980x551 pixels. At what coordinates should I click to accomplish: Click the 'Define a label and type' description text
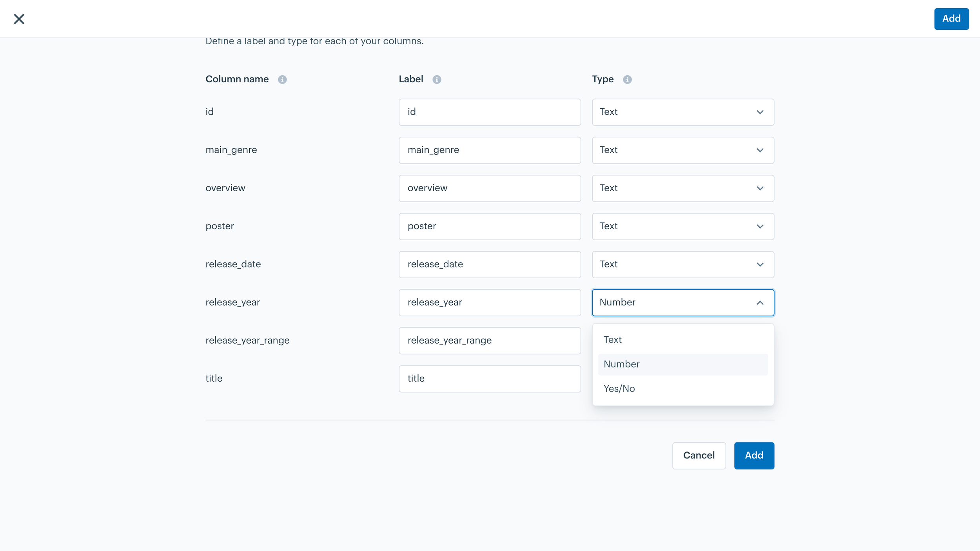[x=314, y=41]
